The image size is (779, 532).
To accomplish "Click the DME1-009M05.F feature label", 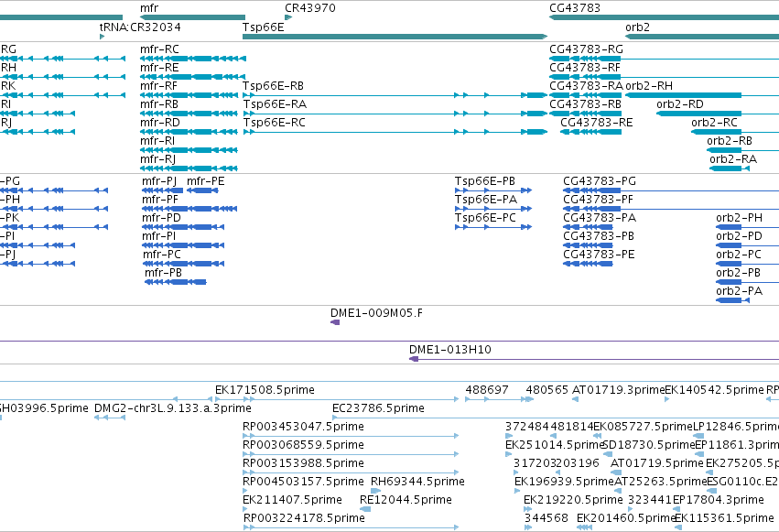I will (x=376, y=313).
